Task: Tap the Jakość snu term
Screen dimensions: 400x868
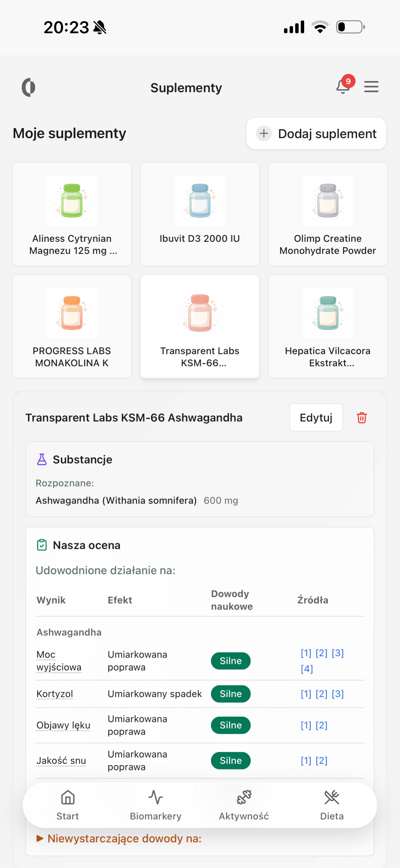Action: click(x=61, y=761)
